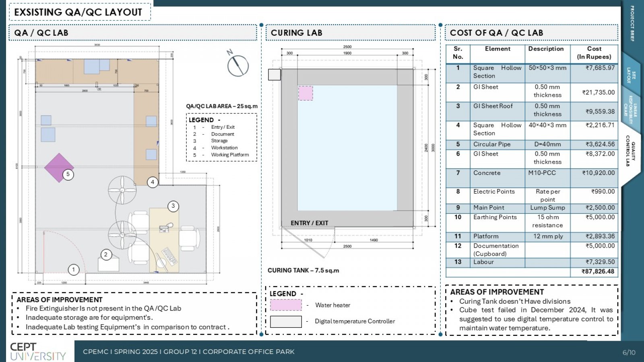
Task: Click callout circle number 2
Action: pos(106,255)
